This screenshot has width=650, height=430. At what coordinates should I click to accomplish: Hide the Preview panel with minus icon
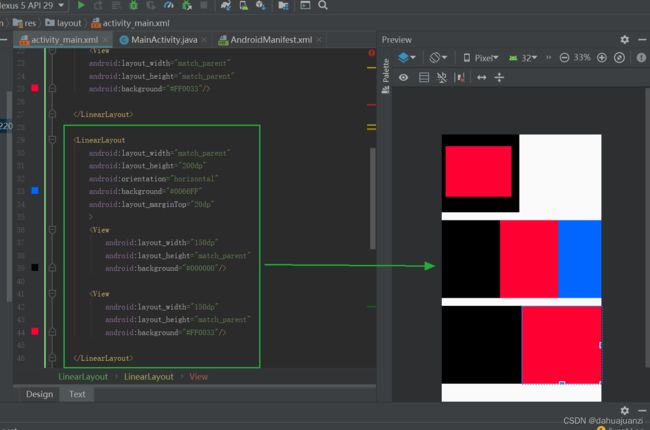point(642,39)
